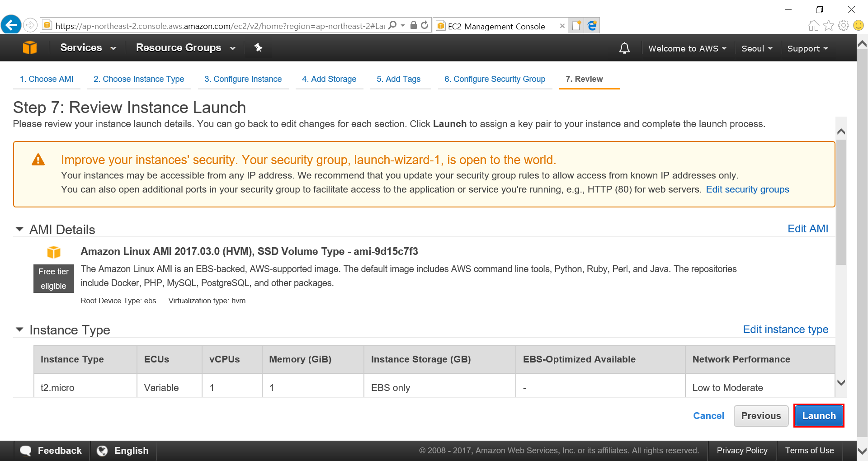Click the refresh page icon
The height and width of the screenshot is (461, 868).
[x=425, y=25]
